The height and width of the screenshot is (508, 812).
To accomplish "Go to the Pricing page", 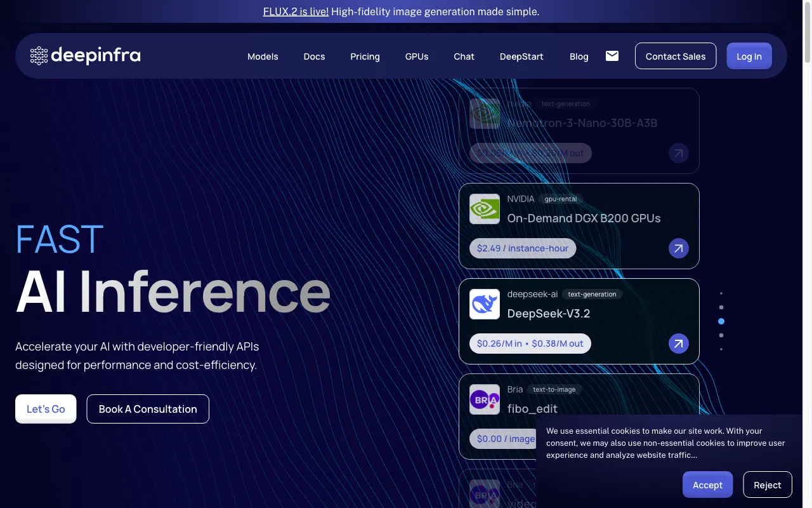I will tap(365, 57).
